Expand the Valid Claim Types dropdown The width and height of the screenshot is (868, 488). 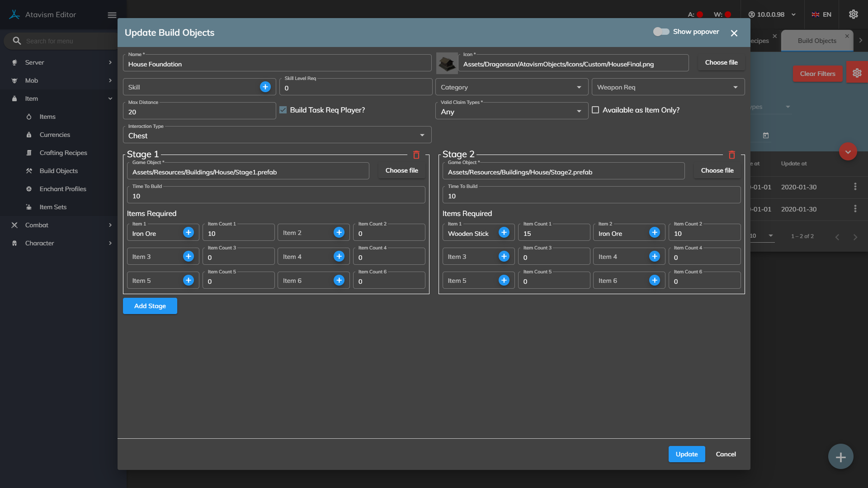point(511,112)
